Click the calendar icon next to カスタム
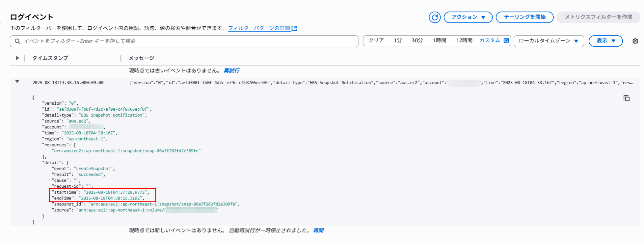The height and width of the screenshot is (243, 644). point(506,40)
